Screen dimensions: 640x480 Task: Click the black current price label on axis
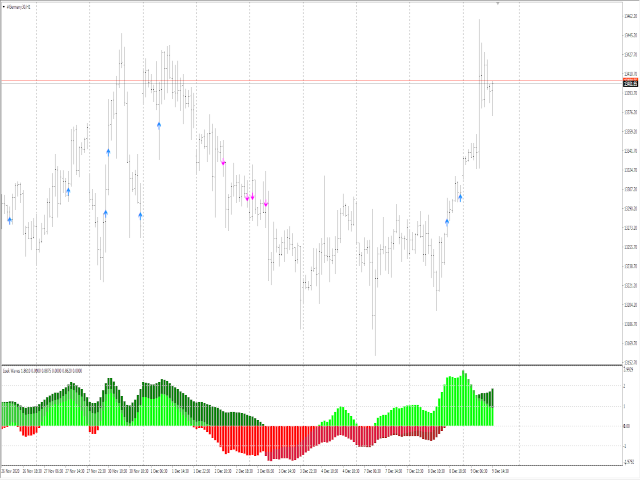click(630, 83)
